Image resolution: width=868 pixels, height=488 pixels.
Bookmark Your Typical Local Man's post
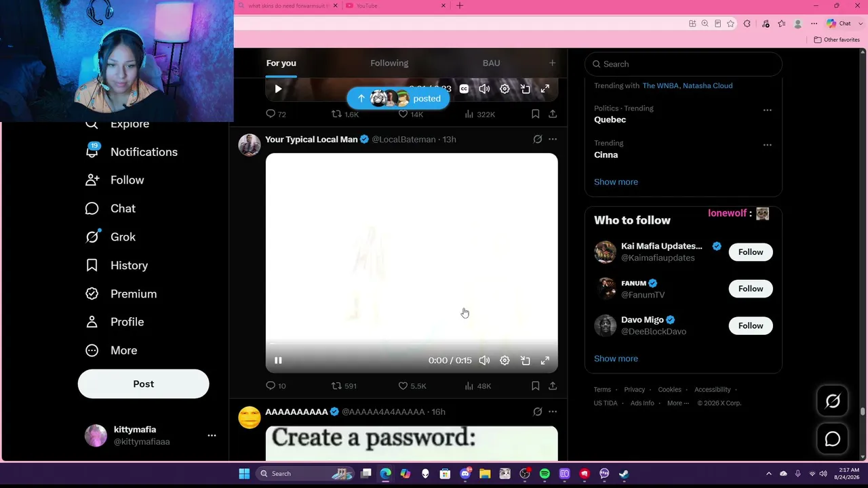pyautogui.click(x=535, y=386)
